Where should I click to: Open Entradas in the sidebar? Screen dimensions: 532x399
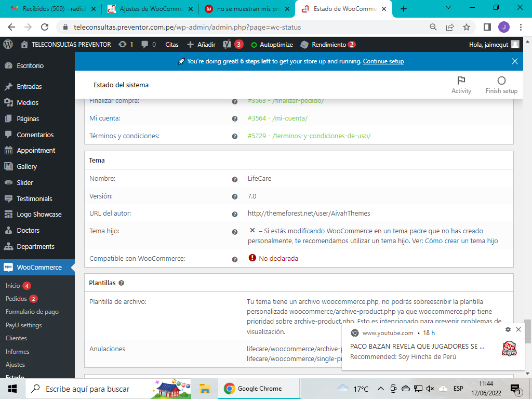pos(37,87)
